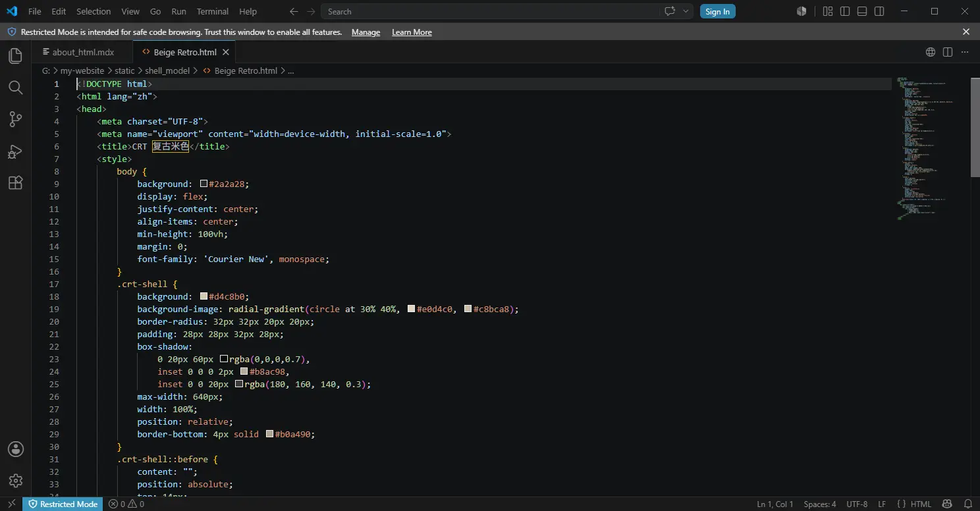Image resolution: width=980 pixels, height=511 pixels.
Task: Split the editor to the right
Action: click(948, 52)
